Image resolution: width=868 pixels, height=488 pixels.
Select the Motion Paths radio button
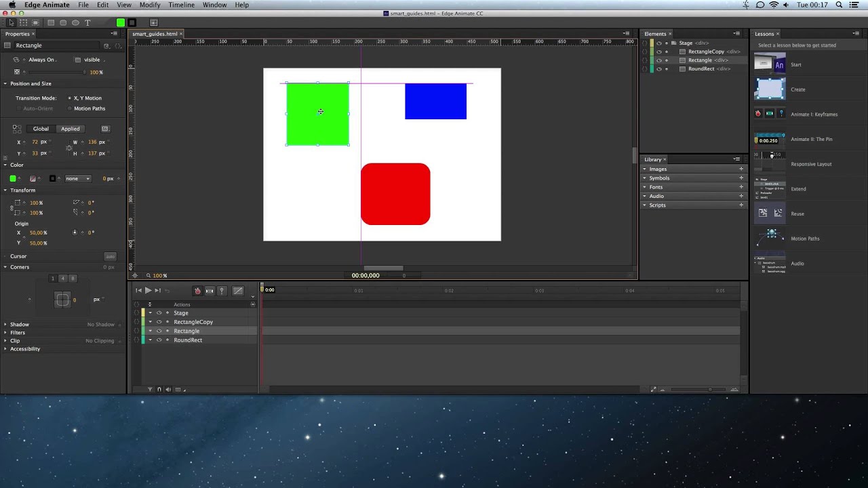click(70, 108)
